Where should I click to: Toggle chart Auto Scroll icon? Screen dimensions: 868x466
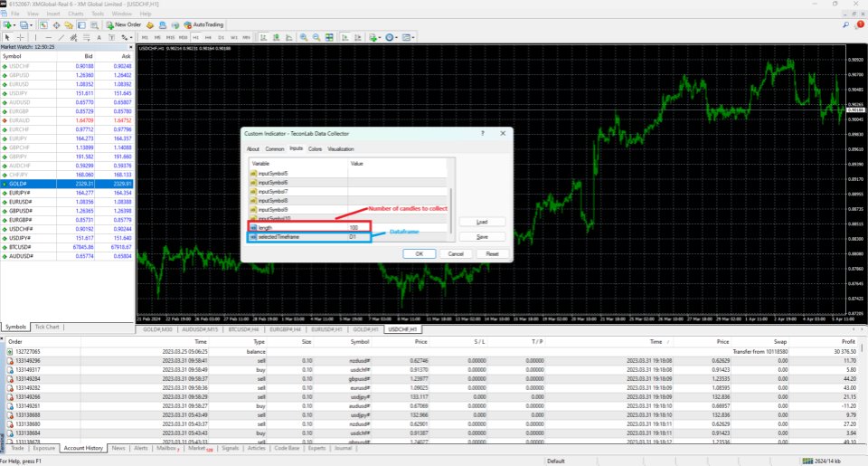pos(344,38)
